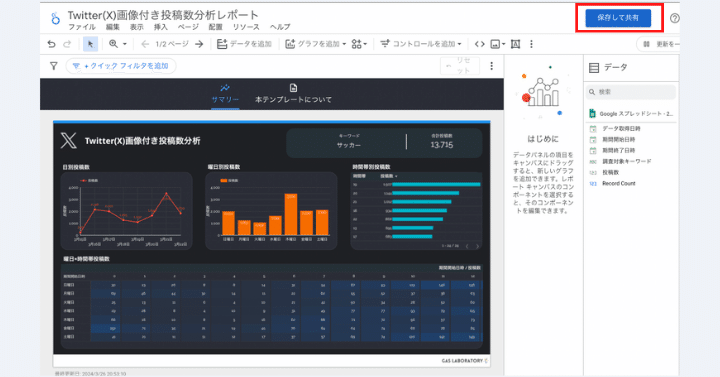Click the 検索 field in data panel
Image resolution: width=720 pixels, height=377 pixels.
pos(630,92)
